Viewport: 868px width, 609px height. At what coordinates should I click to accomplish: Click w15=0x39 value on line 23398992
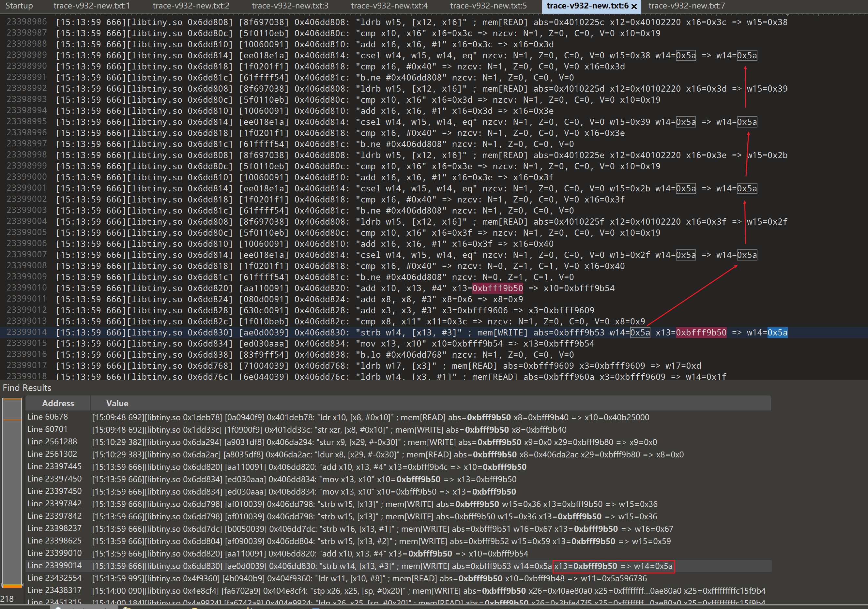(x=767, y=88)
